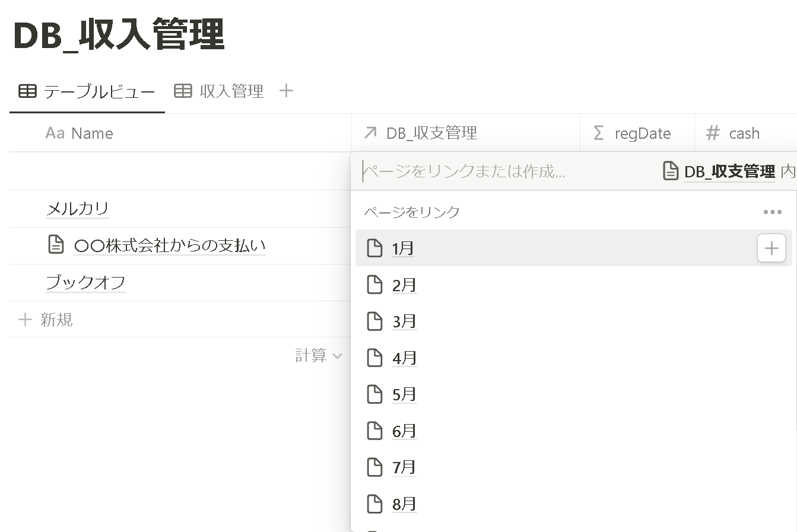
Task: Click the page icon next to 8月
Action: [x=374, y=504]
